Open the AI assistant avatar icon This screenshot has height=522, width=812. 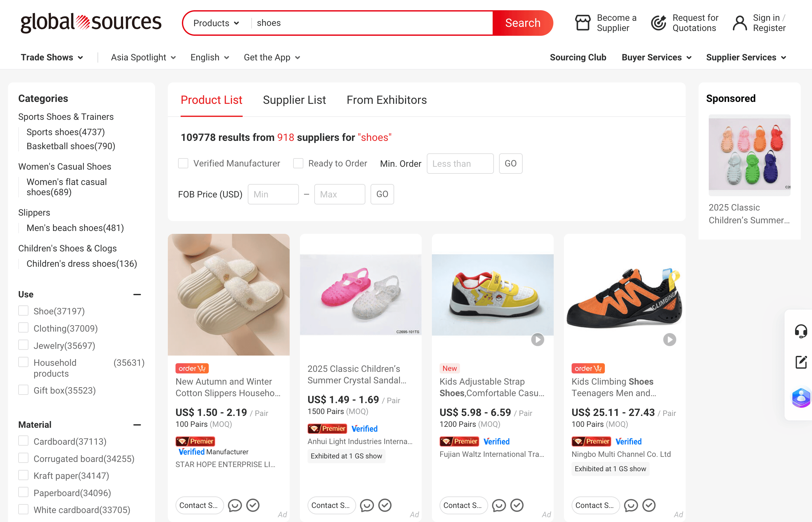(801, 398)
